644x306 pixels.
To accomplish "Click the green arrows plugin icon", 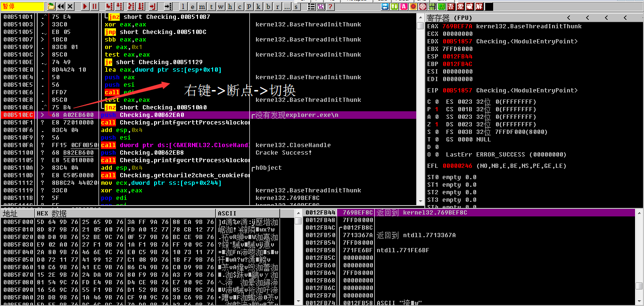I will click(394, 7).
